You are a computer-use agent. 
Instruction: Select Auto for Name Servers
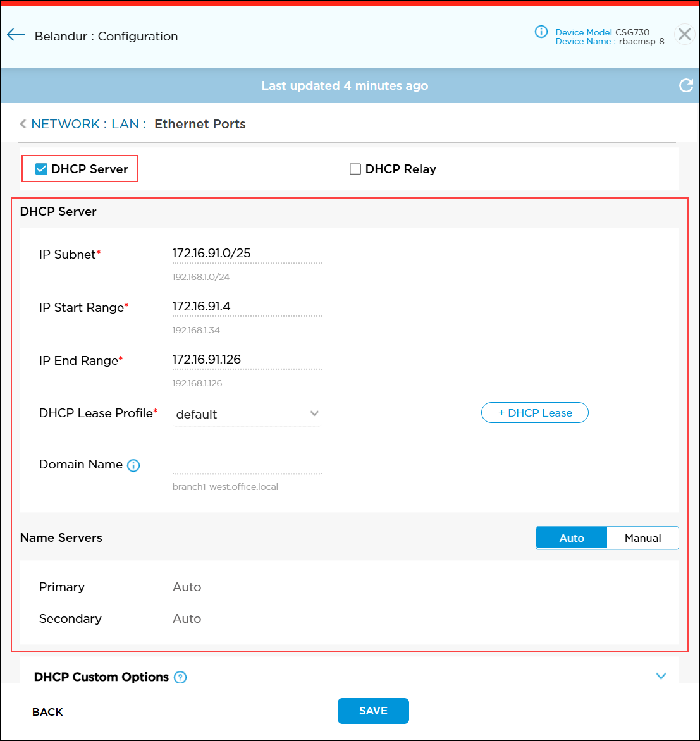pos(571,538)
